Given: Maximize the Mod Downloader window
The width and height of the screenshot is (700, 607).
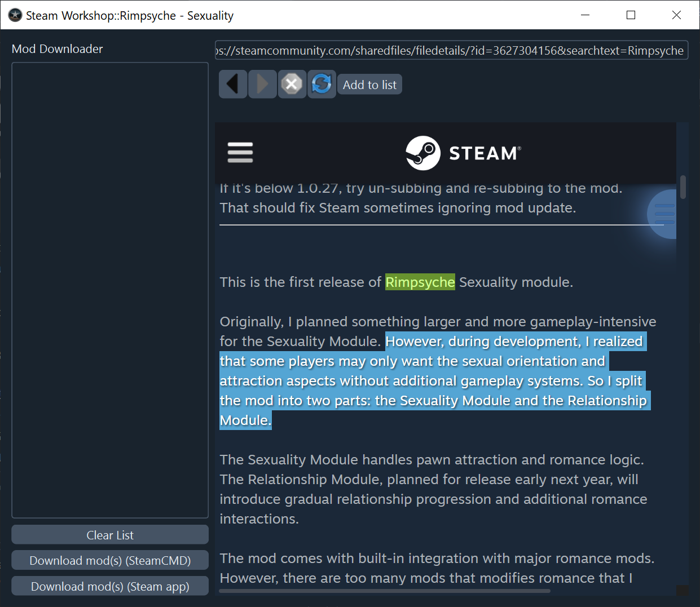Looking at the screenshot, I should [631, 15].
